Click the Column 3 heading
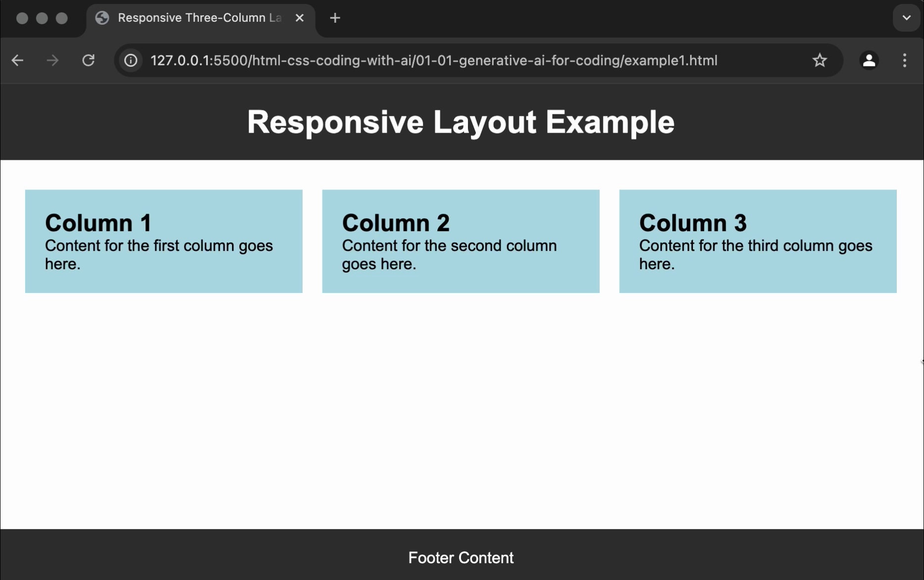Screen dimensions: 924x580 pos(693,223)
